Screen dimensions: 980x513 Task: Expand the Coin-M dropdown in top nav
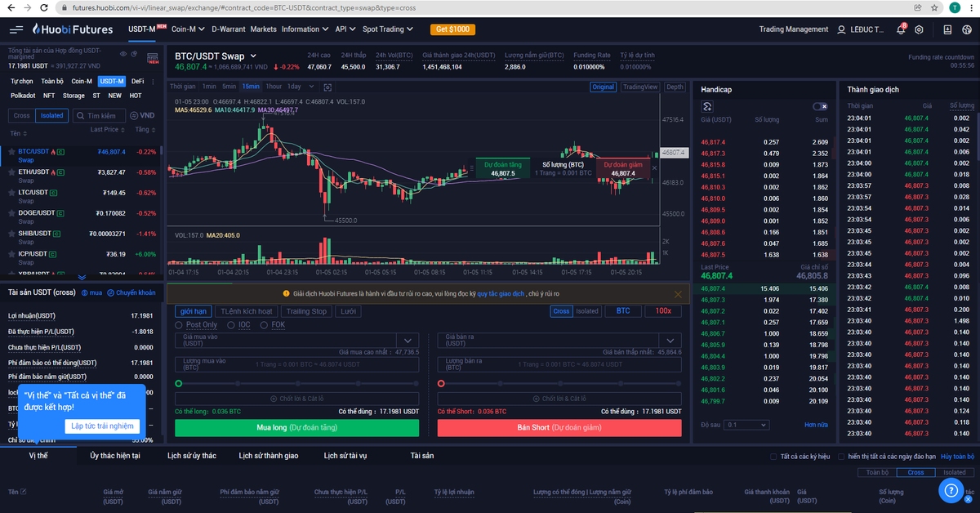point(188,29)
